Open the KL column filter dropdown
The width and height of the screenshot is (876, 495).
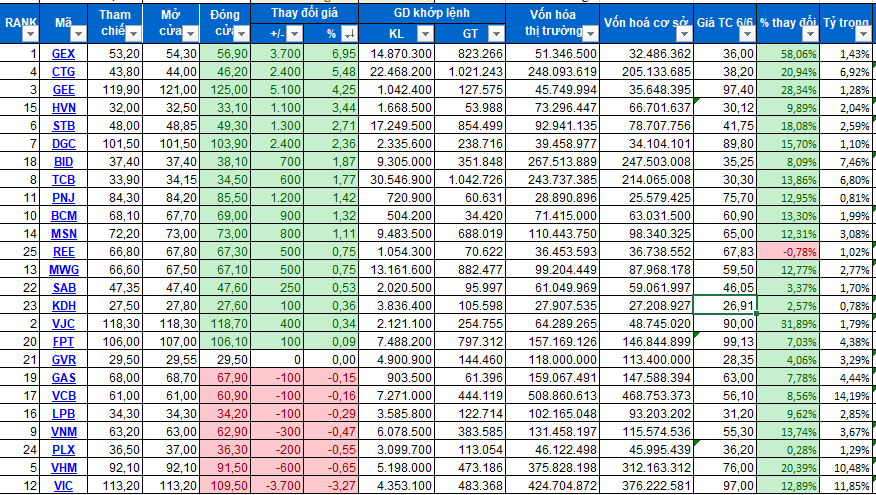425,35
